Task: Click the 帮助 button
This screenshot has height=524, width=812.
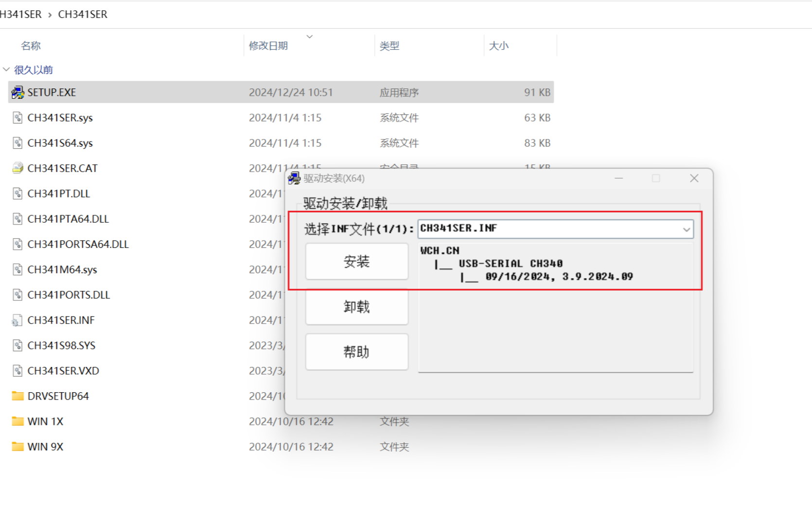Action: [x=356, y=351]
